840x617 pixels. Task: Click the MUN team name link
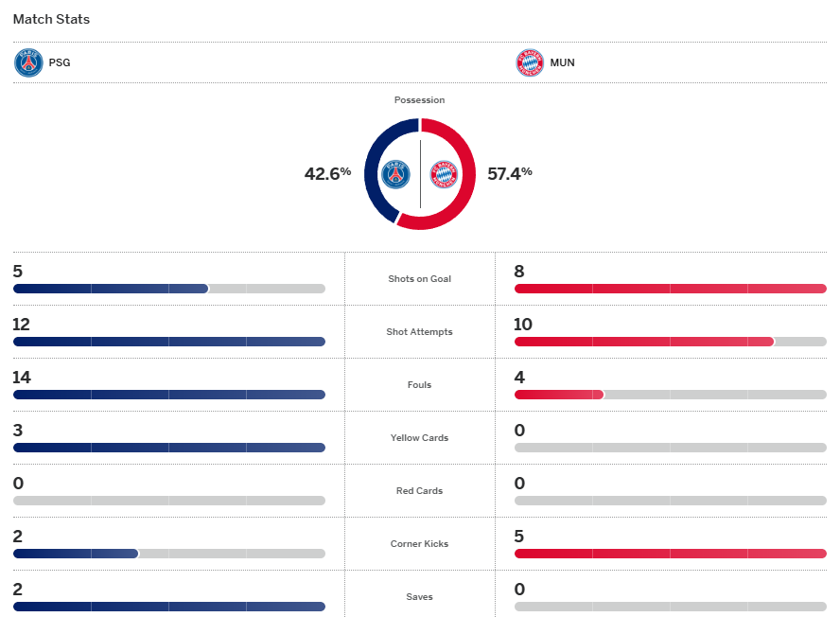pos(562,63)
